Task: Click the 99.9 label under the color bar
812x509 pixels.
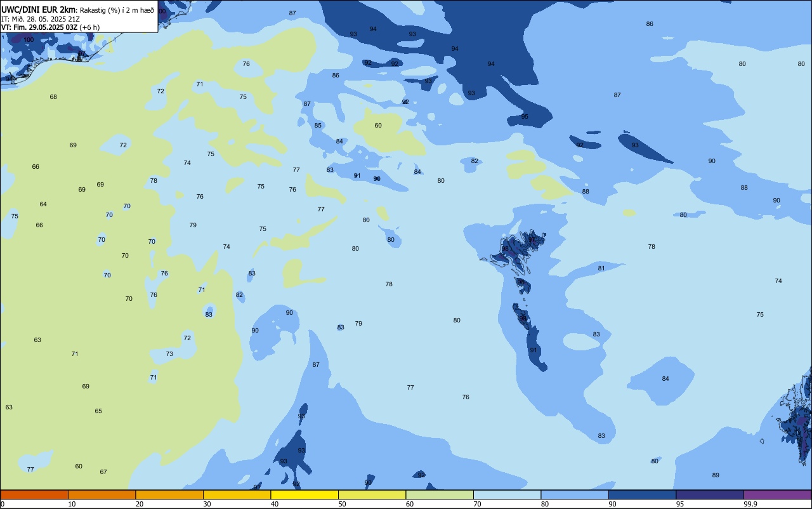Action: (750, 504)
